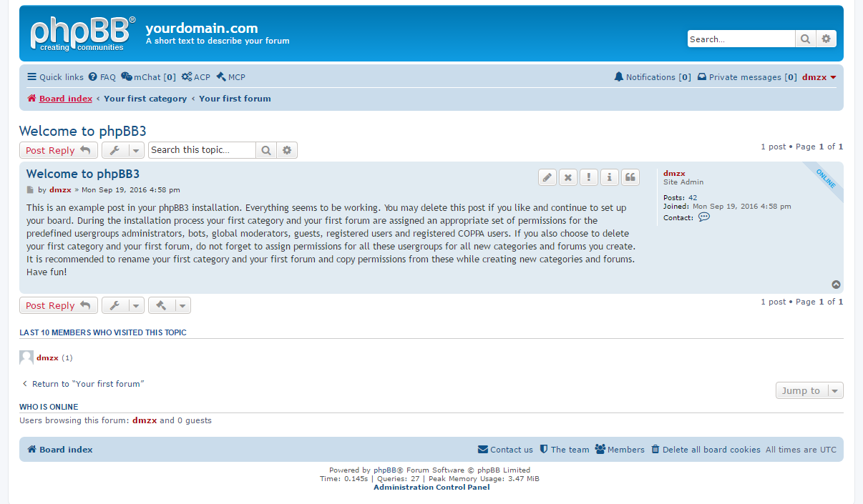This screenshot has width=863, height=504.
Task: Click author dmzx in the post byline
Action: pyautogui.click(x=60, y=190)
